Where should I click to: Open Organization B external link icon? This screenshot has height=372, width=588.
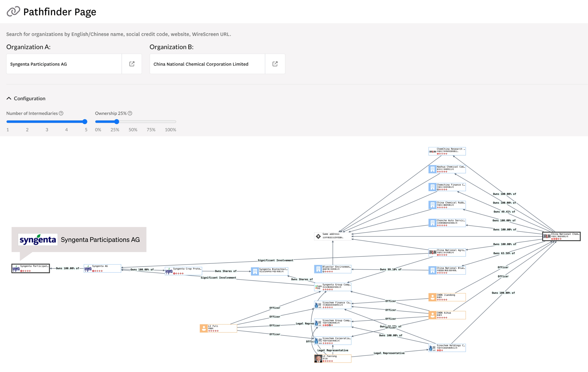pyautogui.click(x=275, y=64)
